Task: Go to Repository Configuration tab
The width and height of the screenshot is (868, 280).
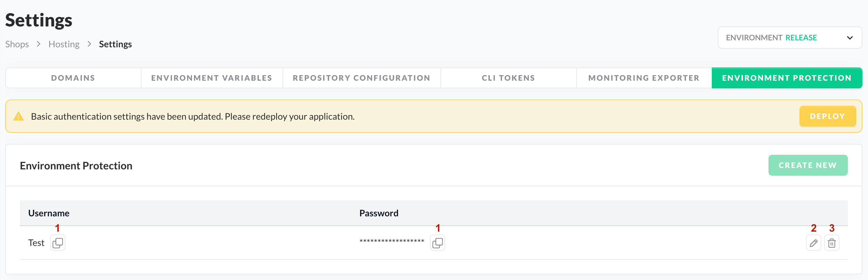Action: pos(361,78)
